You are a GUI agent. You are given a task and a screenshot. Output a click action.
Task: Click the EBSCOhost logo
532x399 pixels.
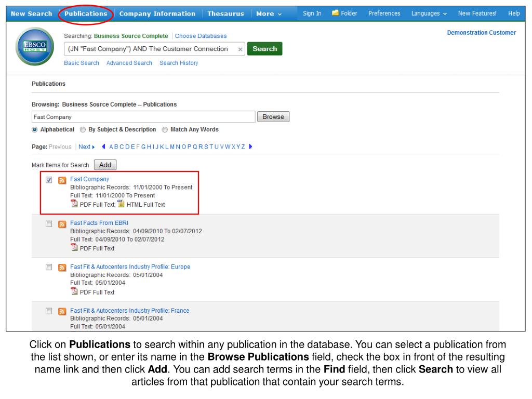coord(35,46)
